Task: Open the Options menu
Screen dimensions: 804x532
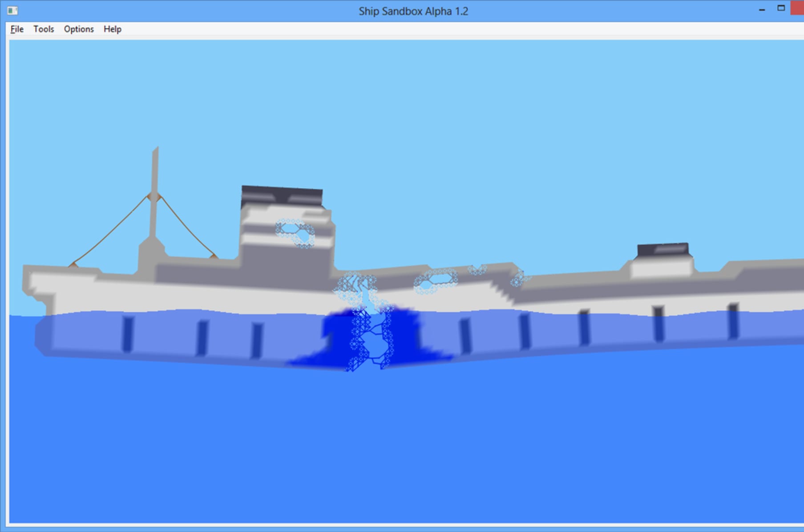Action: pos(78,29)
